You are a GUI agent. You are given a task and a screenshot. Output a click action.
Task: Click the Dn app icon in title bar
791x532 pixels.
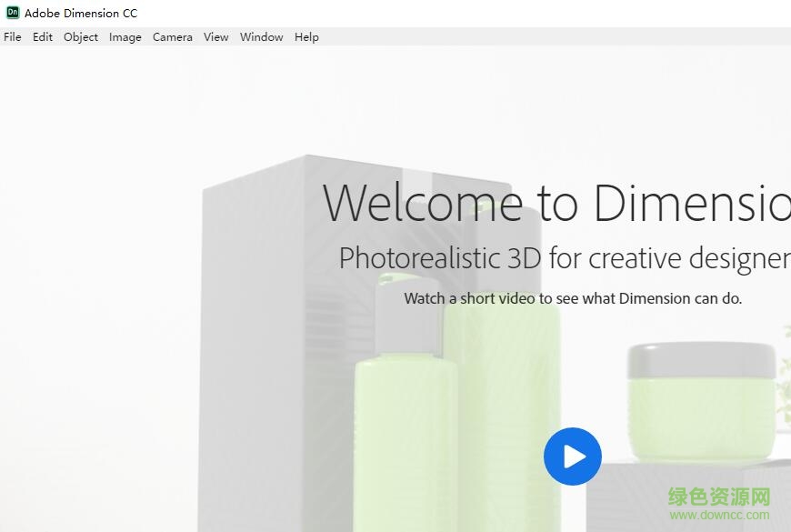click(13, 13)
